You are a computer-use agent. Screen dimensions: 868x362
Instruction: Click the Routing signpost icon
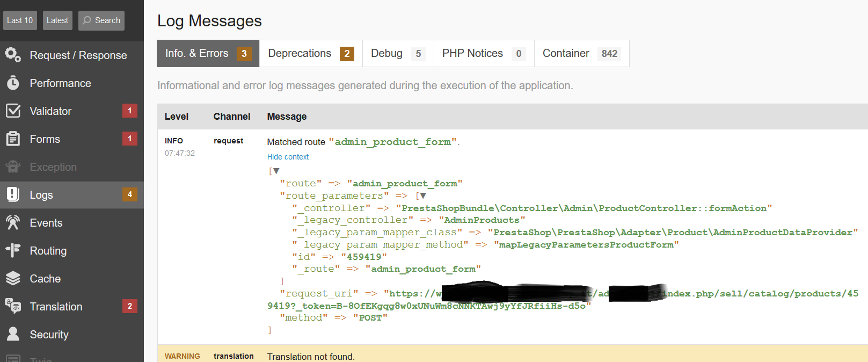(13, 250)
